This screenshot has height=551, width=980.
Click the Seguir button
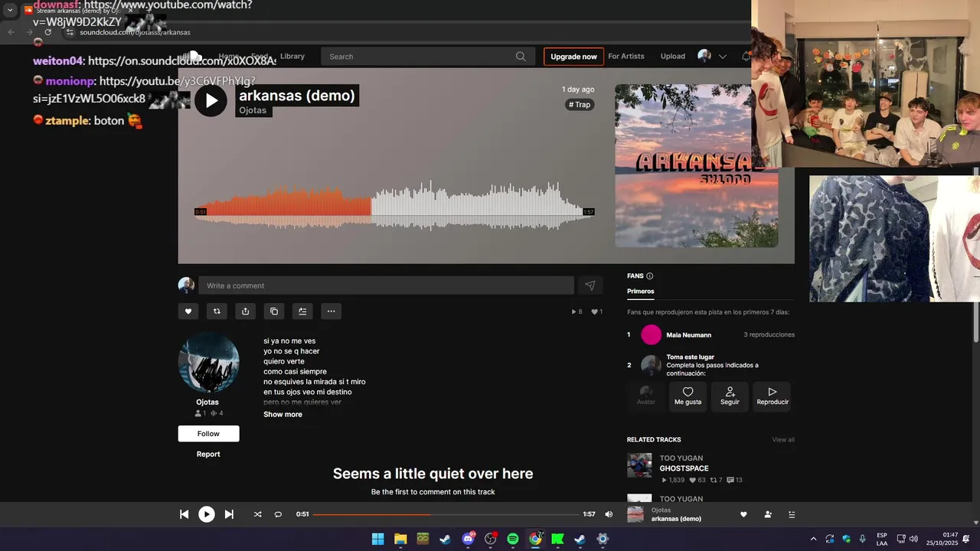coord(730,396)
